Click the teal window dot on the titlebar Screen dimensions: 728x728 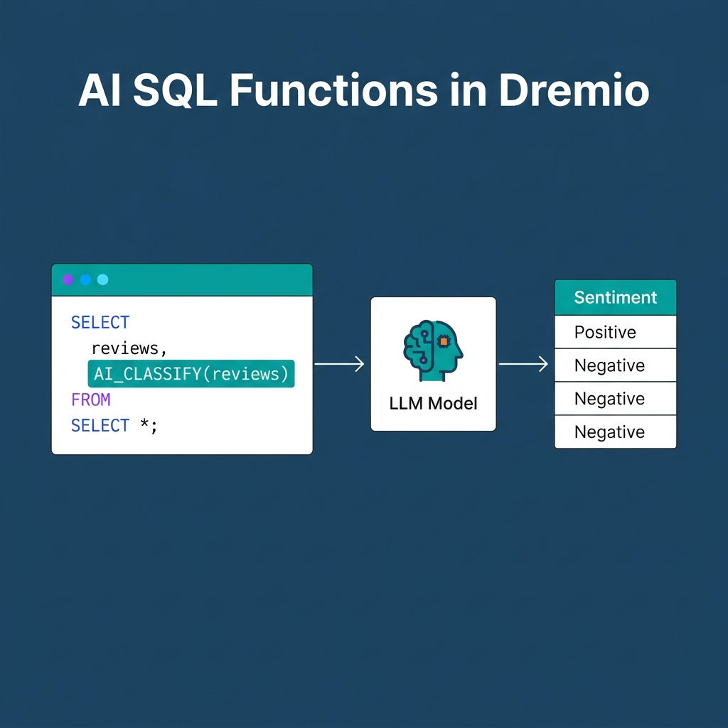click(102, 280)
